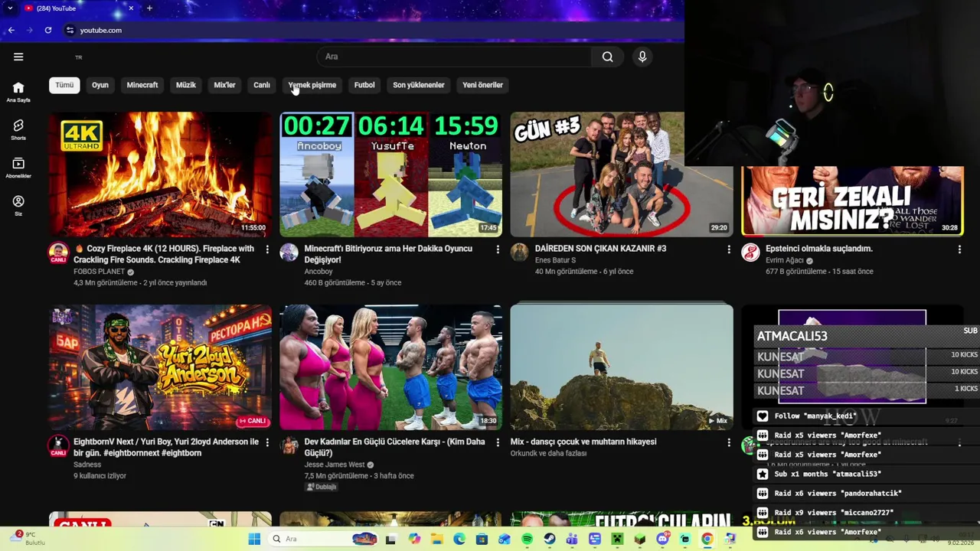Viewport: 980px width, 551px height.
Task: Select the Tümü filter chip
Action: (x=64, y=85)
